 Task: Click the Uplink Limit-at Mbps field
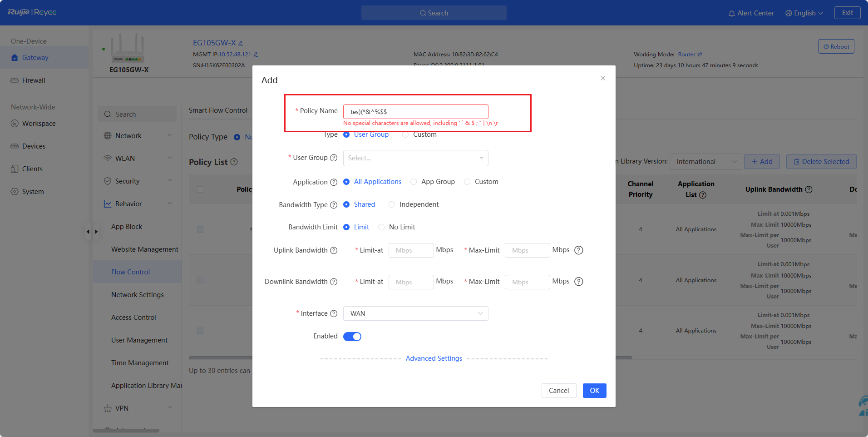[411, 250]
